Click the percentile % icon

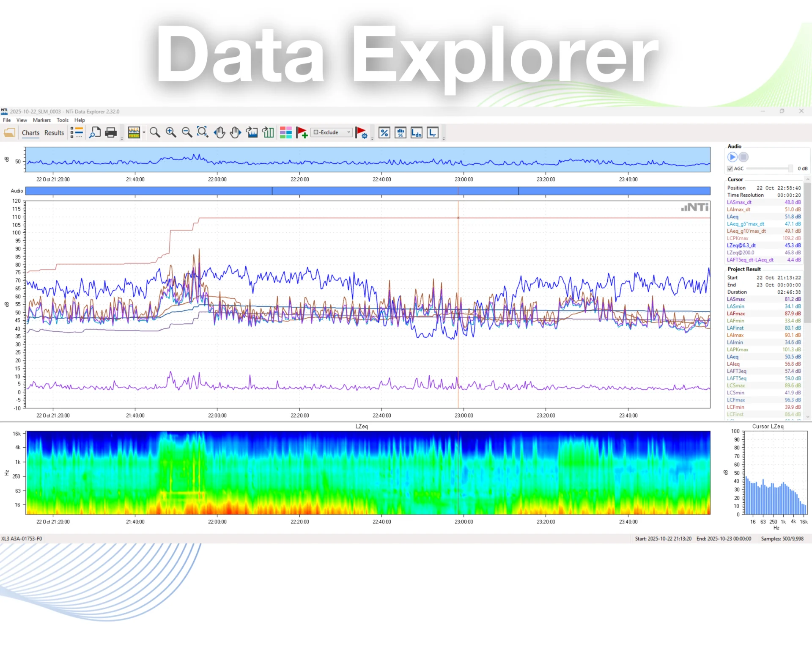click(x=384, y=133)
